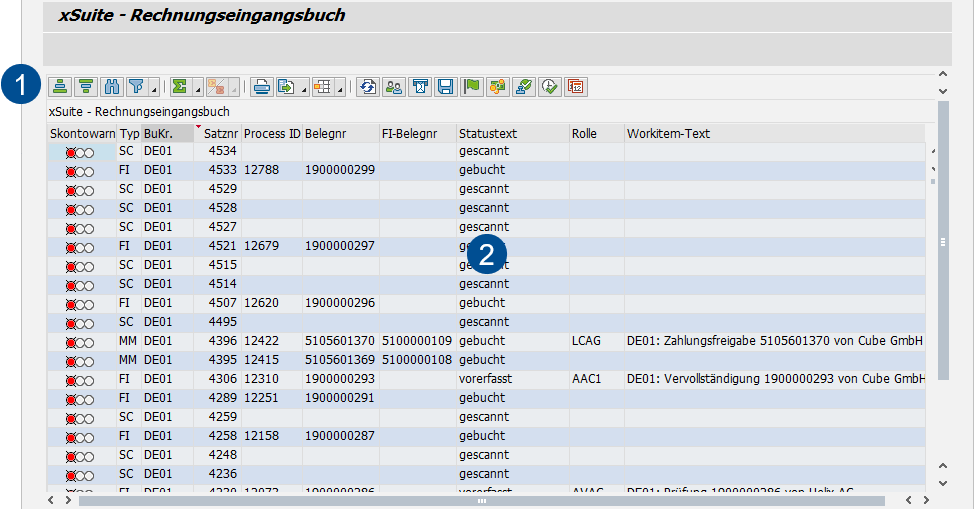The width and height of the screenshot is (974, 509).
Task: Open Find with the binoculars icon
Action: tap(112, 87)
